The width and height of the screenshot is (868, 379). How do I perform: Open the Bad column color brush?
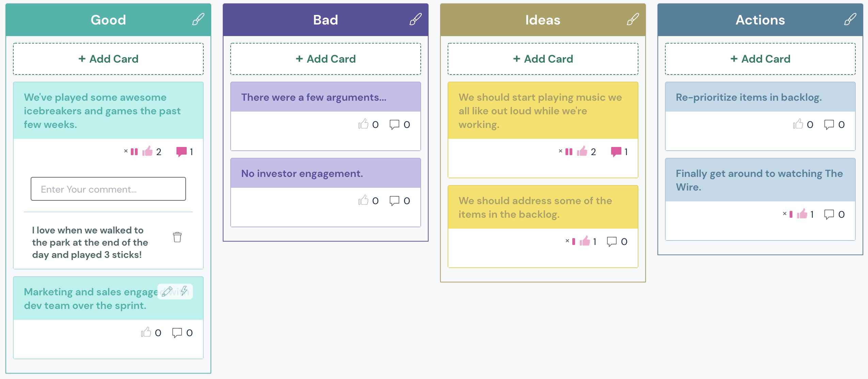415,19
